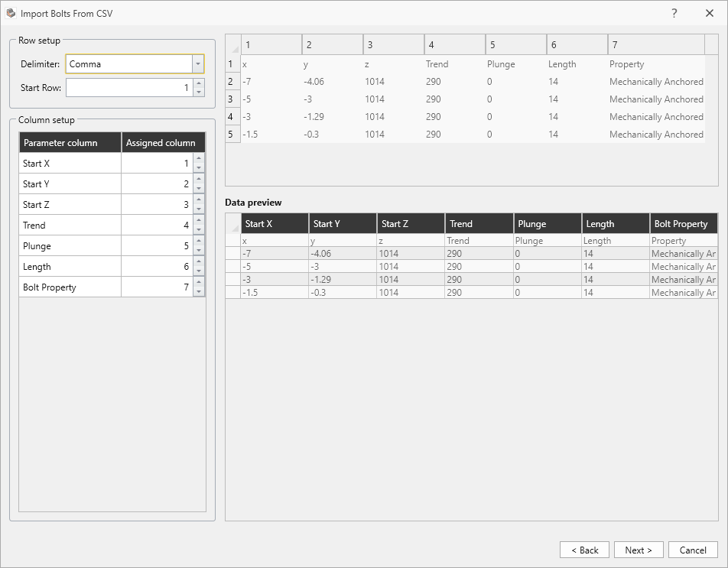
Task: Select the -4.06 cell in raw table
Action: [333, 82]
